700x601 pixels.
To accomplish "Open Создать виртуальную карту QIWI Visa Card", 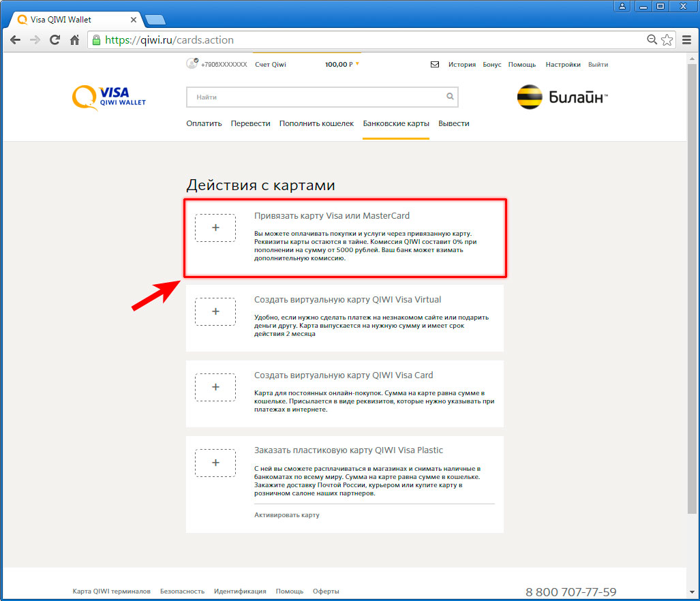I will 344,375.
